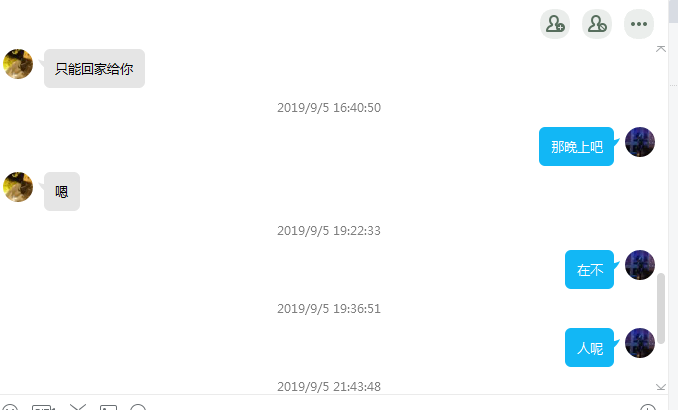Select the 在不 message bubble
678x410 pixels.
click(589, 269)
